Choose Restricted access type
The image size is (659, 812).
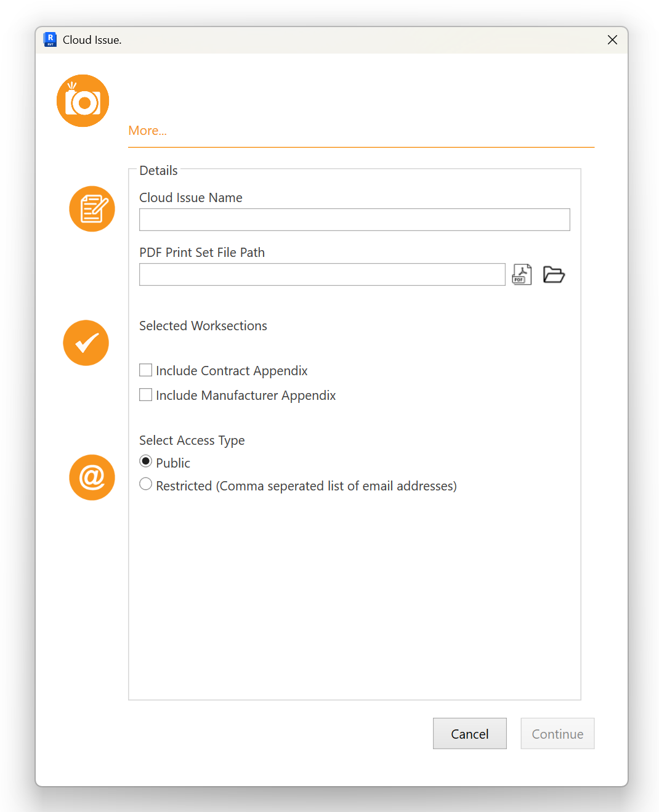coord(145,484)
